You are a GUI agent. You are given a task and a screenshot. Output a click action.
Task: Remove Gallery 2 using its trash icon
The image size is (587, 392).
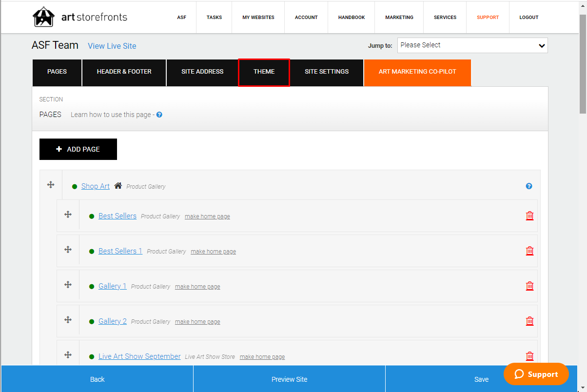pos(529,321)
